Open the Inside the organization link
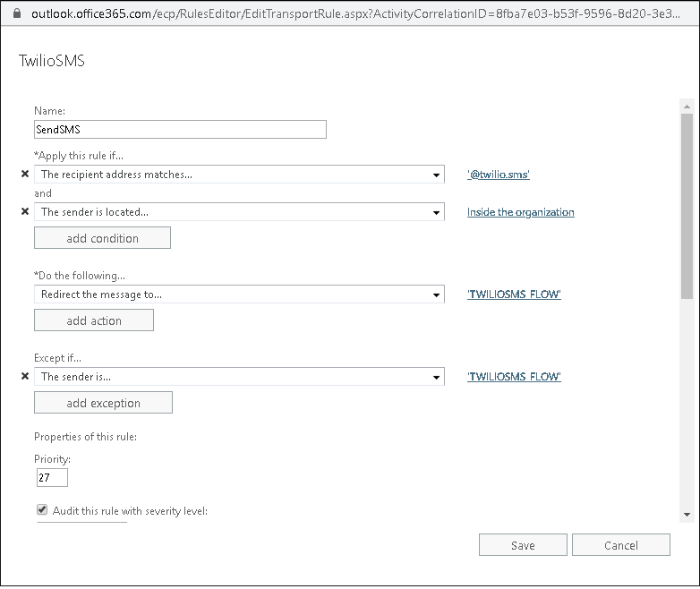 pos(521,212)
